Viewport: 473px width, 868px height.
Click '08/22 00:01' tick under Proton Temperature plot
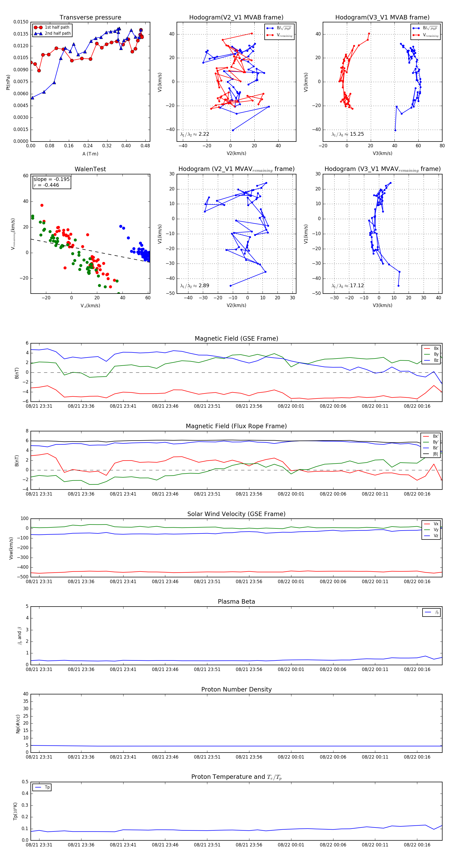pos(291,845)
